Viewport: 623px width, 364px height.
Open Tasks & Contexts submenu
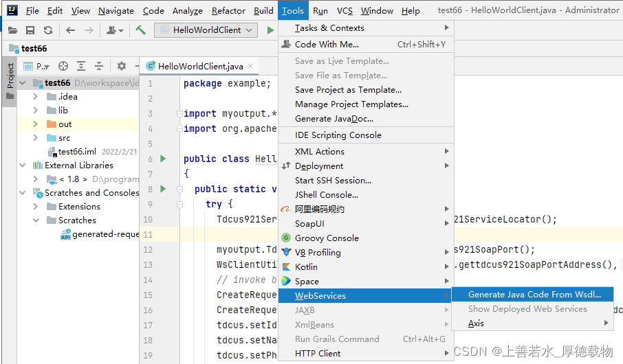coord(366,27)
